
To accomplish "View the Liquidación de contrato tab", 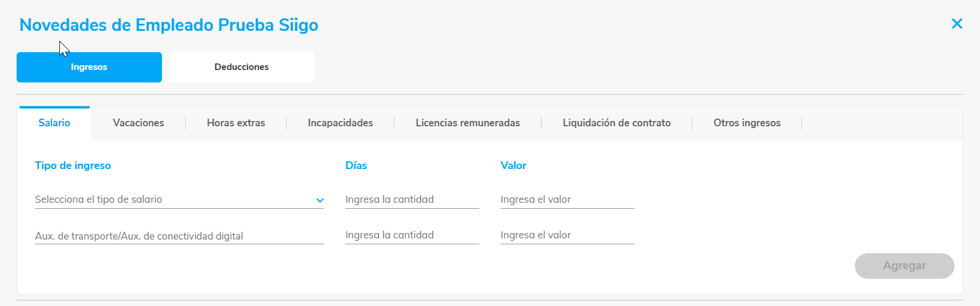I will 616,123.
